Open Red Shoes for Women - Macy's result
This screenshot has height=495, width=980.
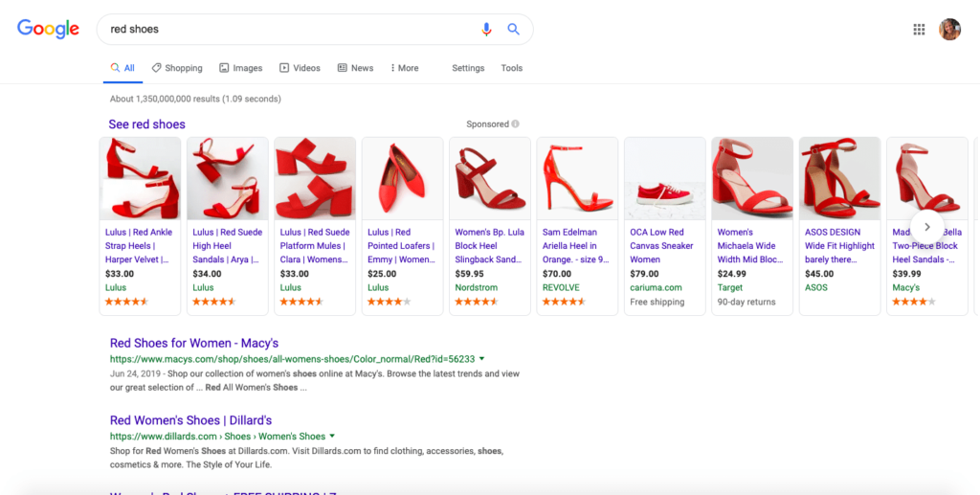194,343
